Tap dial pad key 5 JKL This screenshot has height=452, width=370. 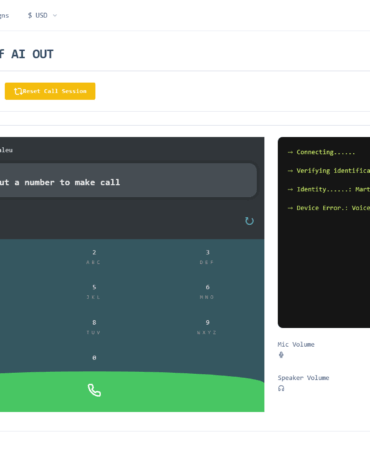click(94, 292)
